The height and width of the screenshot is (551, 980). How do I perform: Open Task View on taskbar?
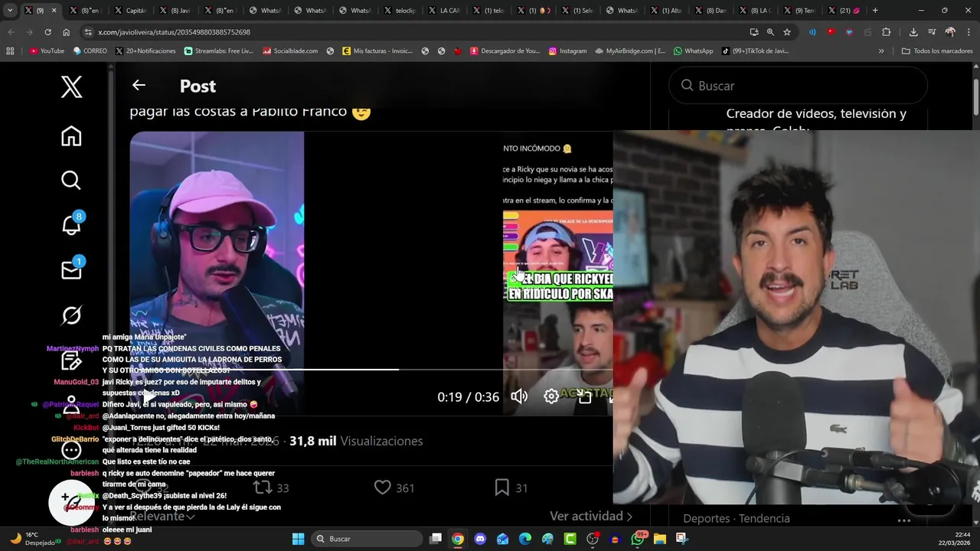tap(435, 539)
